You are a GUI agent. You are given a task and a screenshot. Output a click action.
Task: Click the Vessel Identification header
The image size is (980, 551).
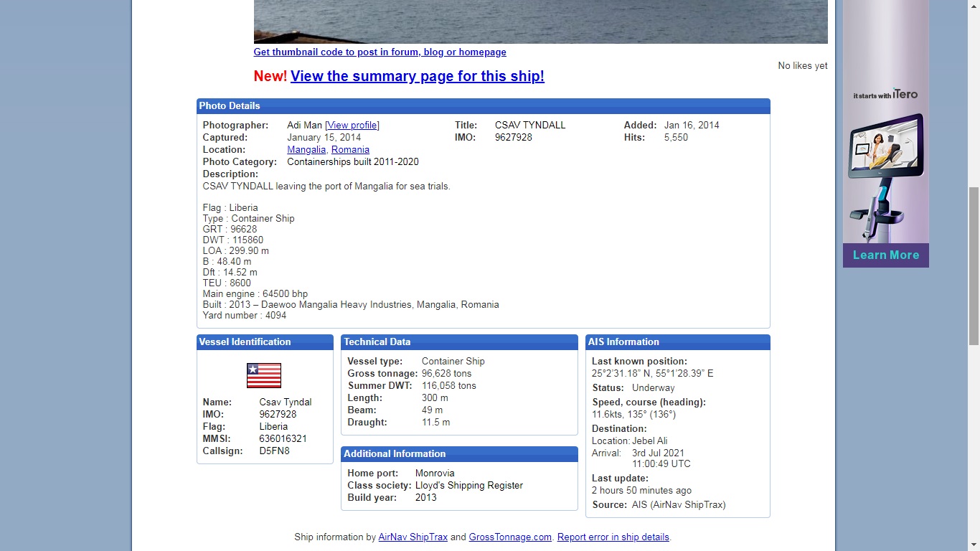click(265, 342)
